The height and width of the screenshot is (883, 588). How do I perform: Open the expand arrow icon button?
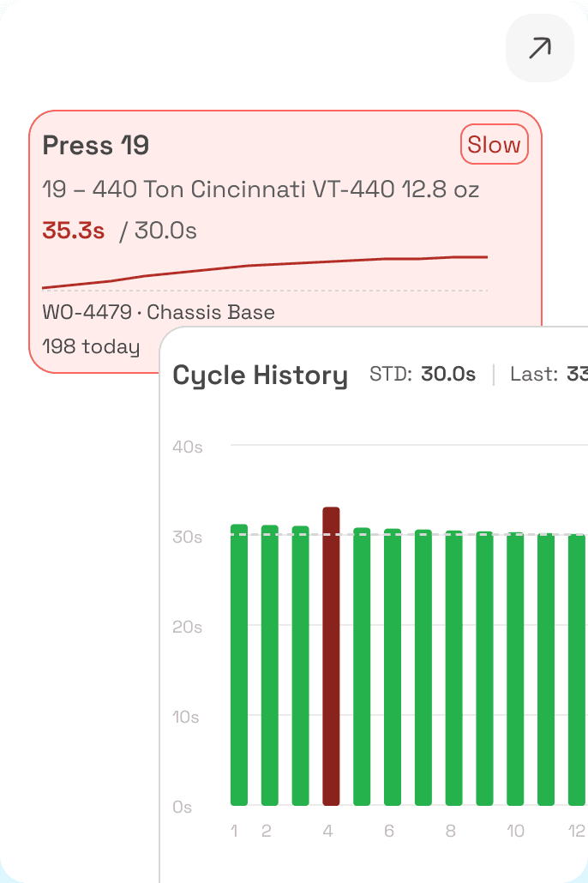tap(539, 48)
